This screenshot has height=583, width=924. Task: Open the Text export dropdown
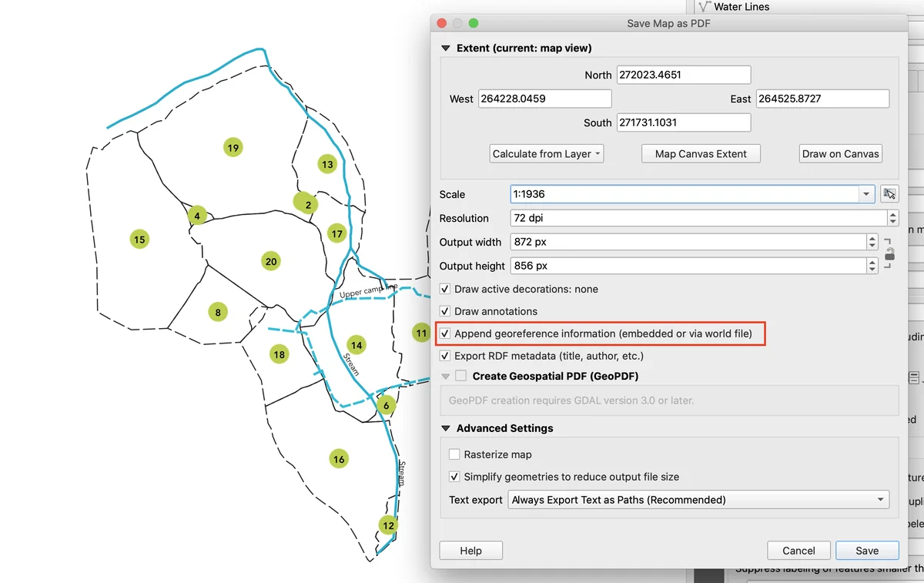(x=699, y=500)
